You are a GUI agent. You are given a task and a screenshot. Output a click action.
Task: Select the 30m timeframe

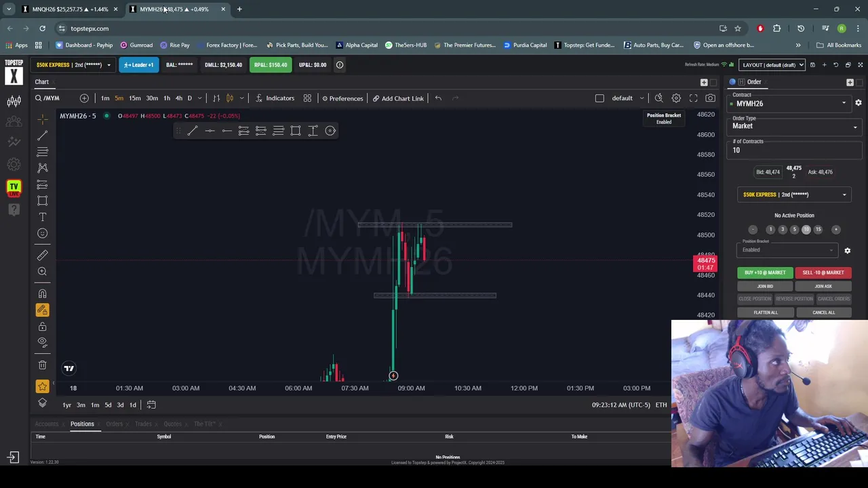point(152,98)
